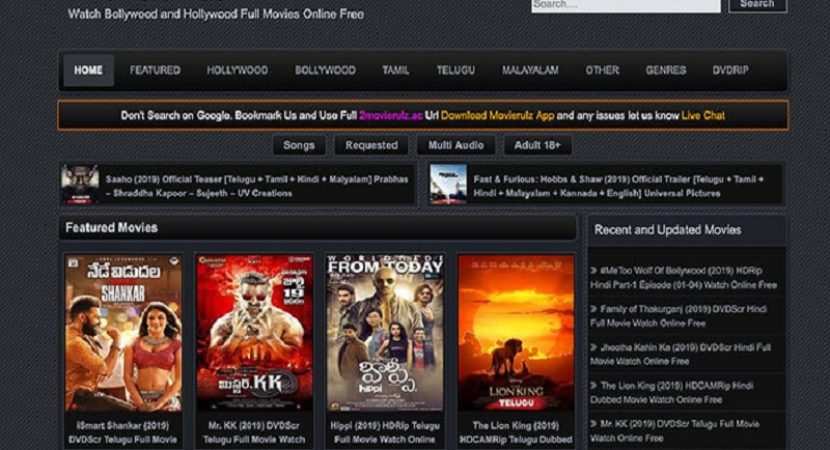Viewport: 830px width, 450px height.
Task: Open Saaho (2019) Official Teaser link
Action: pos(257,186)
